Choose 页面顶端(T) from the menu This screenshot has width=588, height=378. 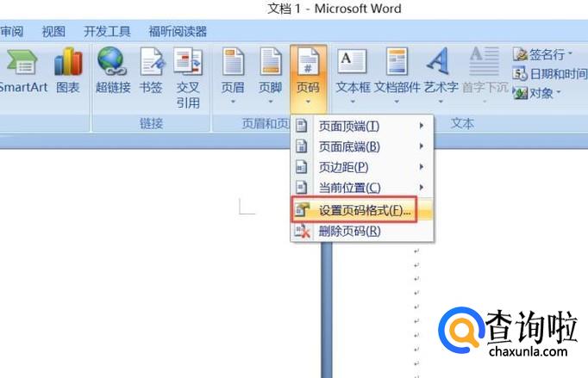362,126
